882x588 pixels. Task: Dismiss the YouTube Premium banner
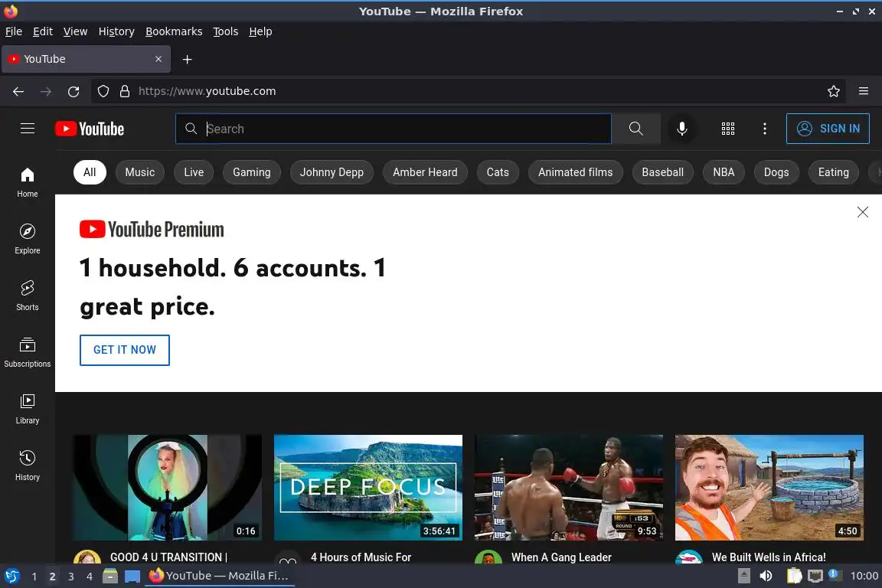point(862,212)
